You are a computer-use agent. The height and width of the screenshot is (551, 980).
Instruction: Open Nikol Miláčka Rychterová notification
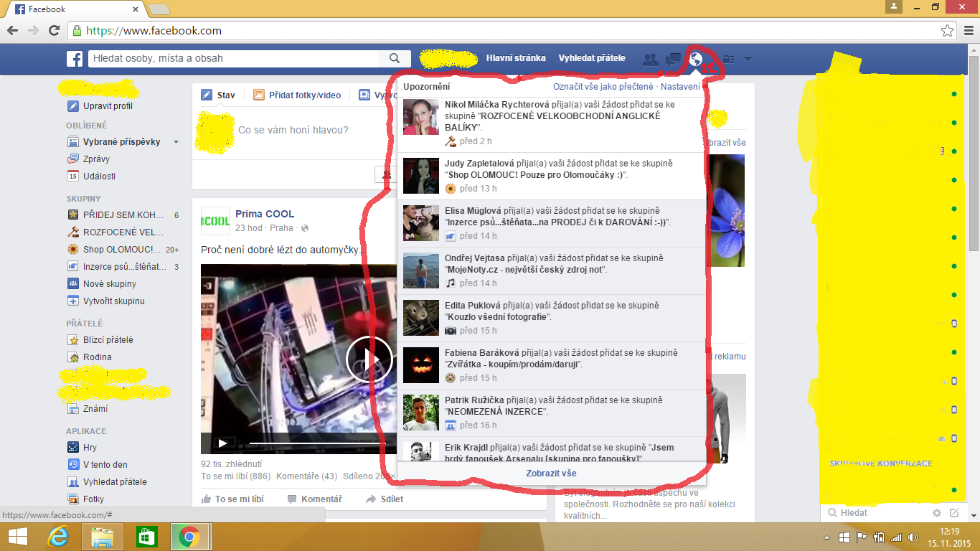click(x=551, y=123)
